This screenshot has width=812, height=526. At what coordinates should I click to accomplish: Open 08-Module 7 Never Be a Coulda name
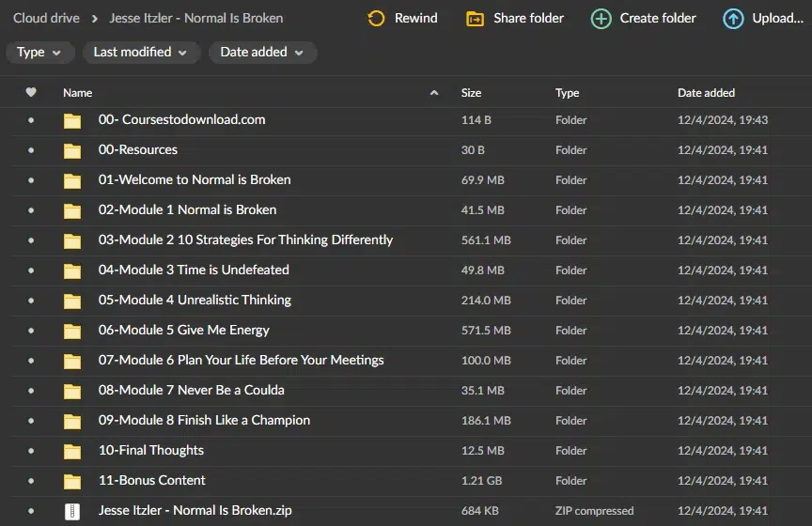click(x=191, y=390)
